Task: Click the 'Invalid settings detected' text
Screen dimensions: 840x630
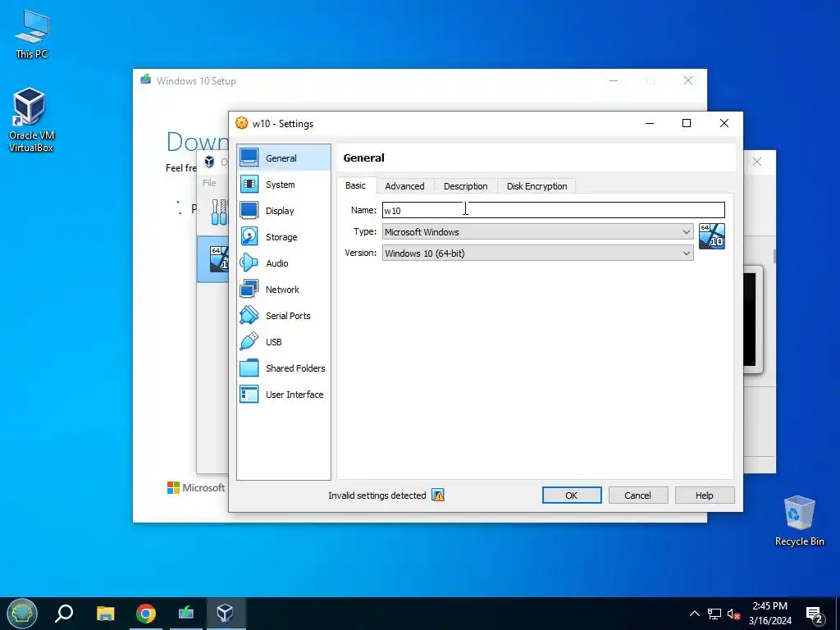Action: pos(377,495)
